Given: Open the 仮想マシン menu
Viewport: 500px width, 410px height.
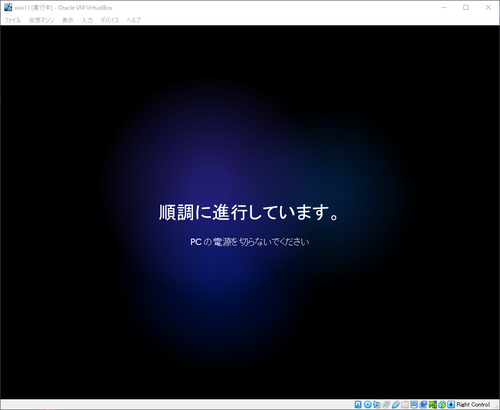Looking at the screenshot, I should 41,20.
